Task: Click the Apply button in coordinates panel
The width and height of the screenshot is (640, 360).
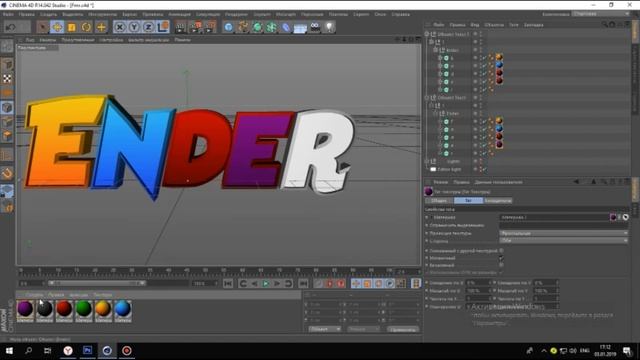Action: (402, 329)
